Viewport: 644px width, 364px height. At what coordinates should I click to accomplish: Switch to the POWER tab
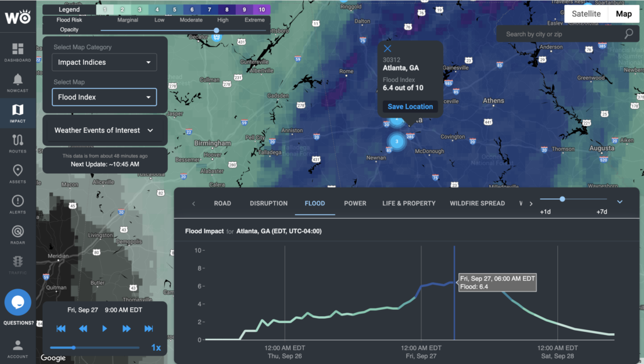click(x=355, y=203)
